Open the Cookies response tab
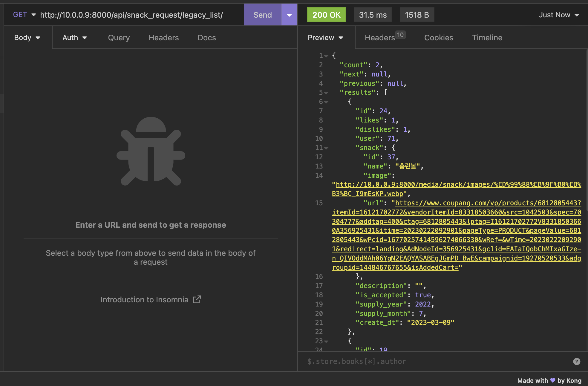Viewport: 588px width, 386px height. point(438,38)
